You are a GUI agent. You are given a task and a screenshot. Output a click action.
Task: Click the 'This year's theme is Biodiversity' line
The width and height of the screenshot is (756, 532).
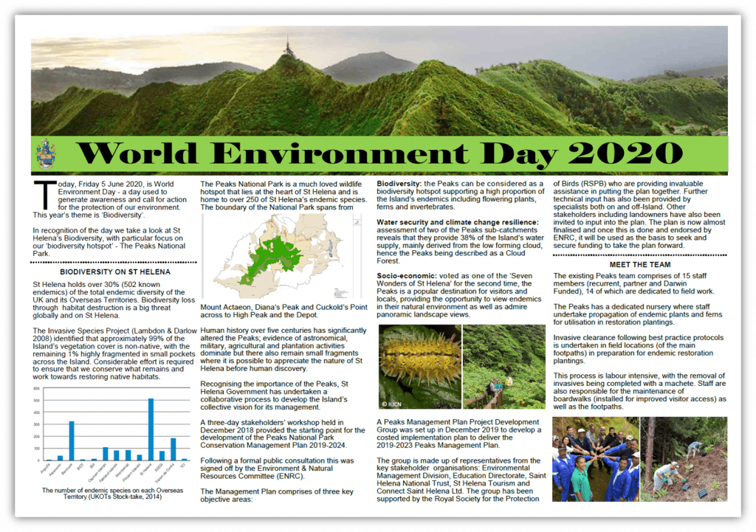(x=89, y=215)
